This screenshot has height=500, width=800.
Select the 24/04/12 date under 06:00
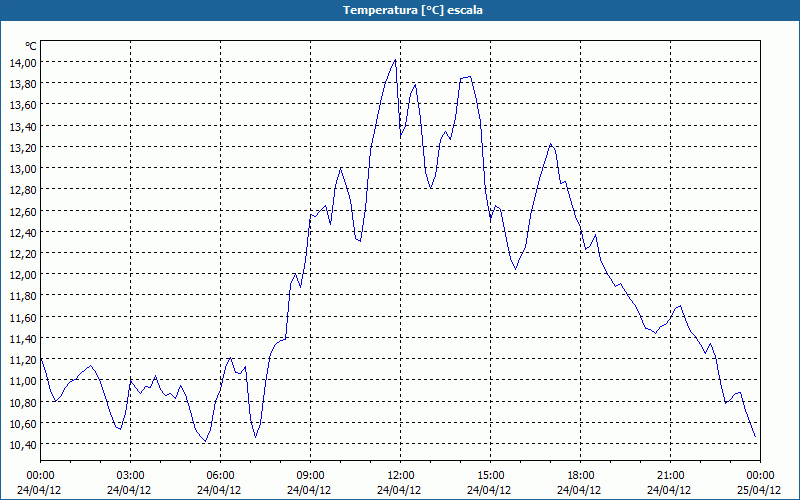pos(219,490)
